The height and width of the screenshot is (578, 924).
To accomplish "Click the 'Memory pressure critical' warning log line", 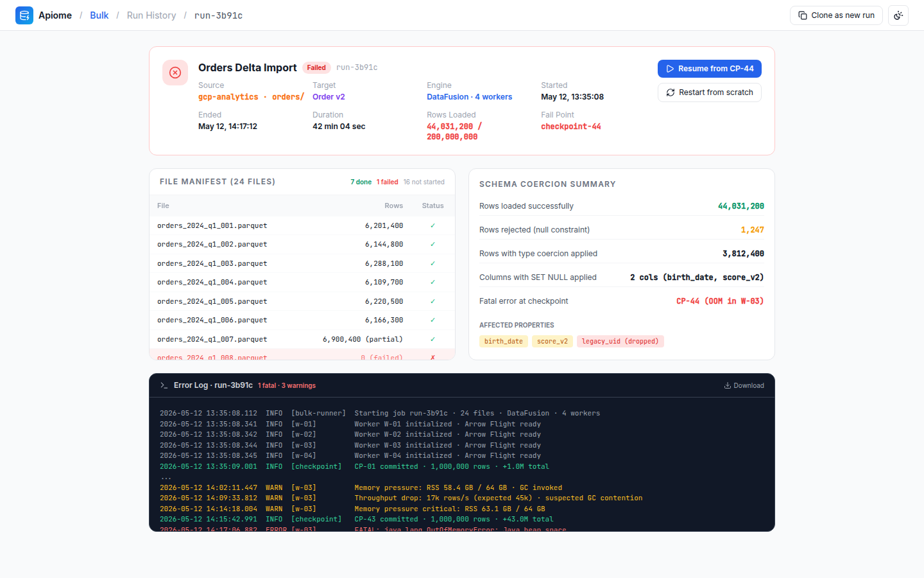I will coord(352,509).
